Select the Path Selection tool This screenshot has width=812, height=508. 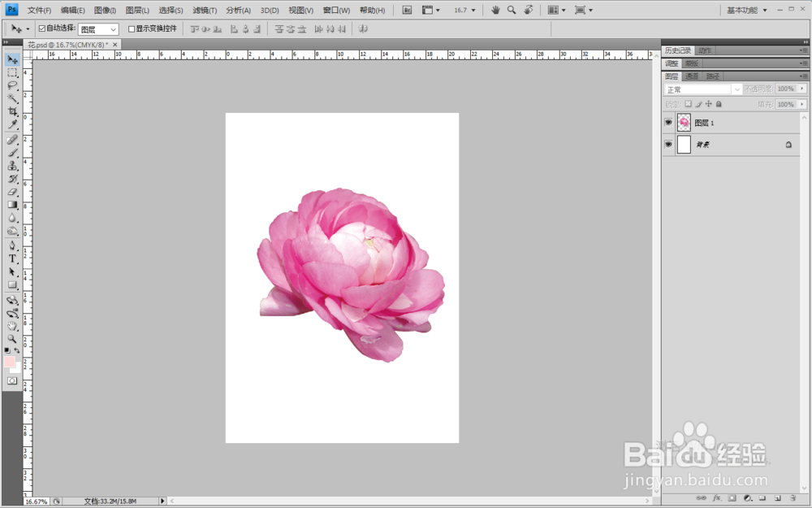[12, 271]
